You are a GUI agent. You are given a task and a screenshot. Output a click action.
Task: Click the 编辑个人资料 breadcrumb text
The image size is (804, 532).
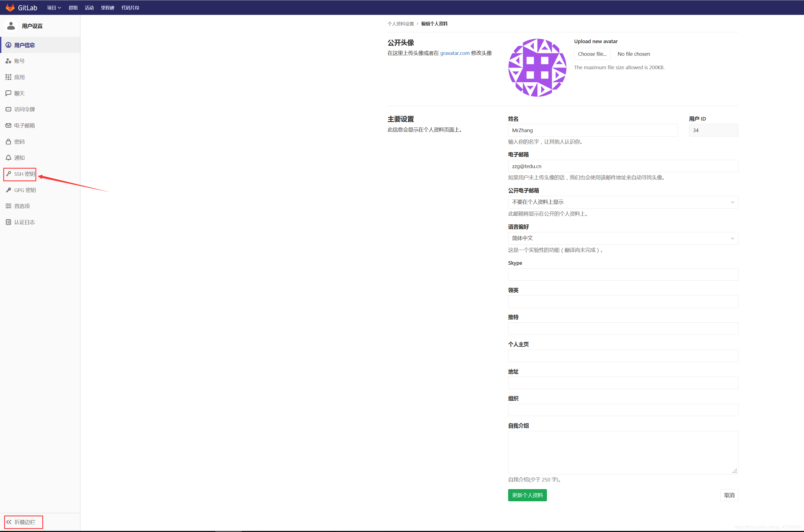[434, 24]
